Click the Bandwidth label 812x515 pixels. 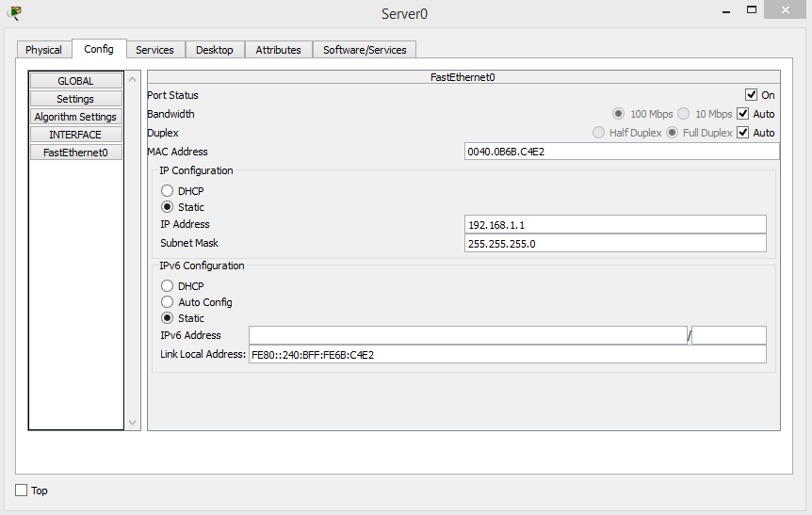point(171,114)
